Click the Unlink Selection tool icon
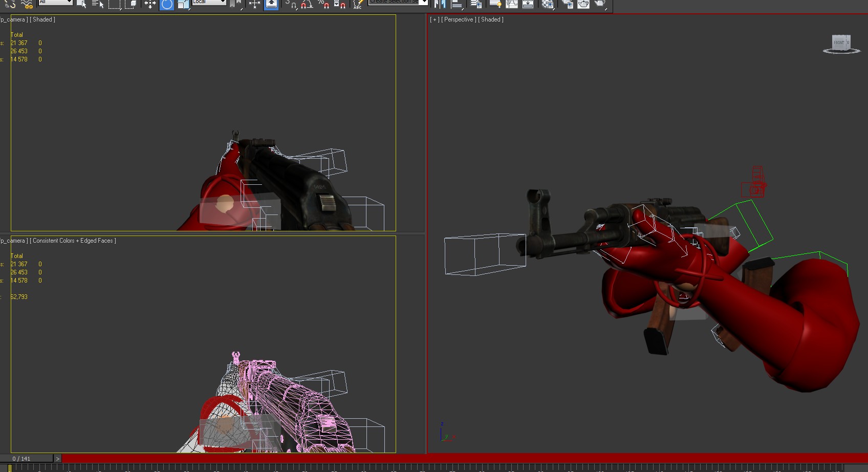Viewport: 868px width, 472px height. [x=10, y=4]
